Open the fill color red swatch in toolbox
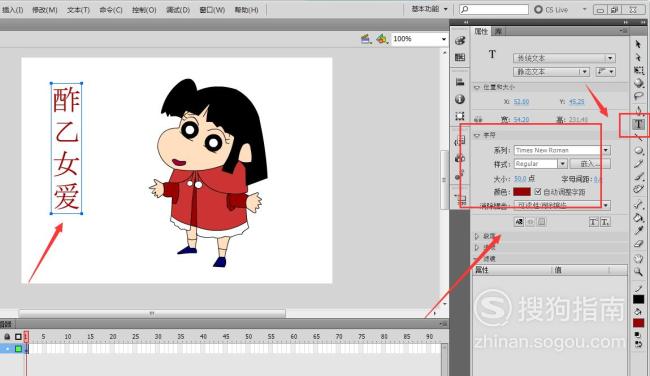650x376 pixels. (x=638, y=323)
